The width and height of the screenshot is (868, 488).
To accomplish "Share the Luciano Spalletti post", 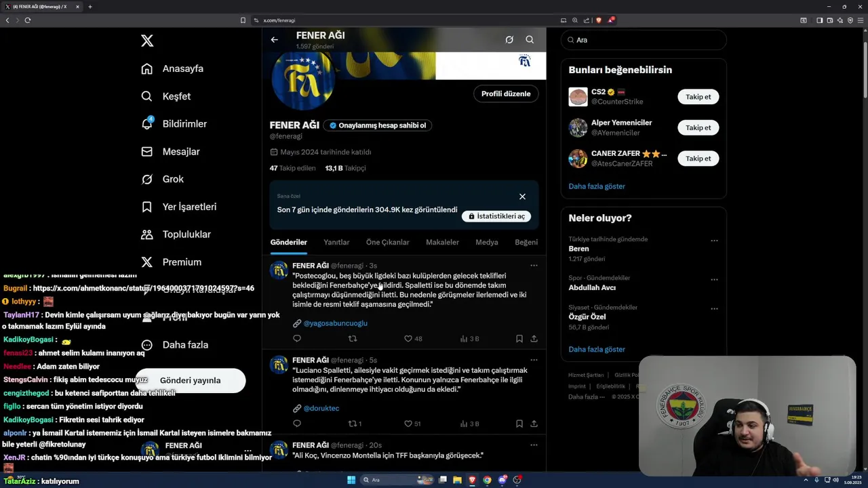I will [x=534, y=424].
